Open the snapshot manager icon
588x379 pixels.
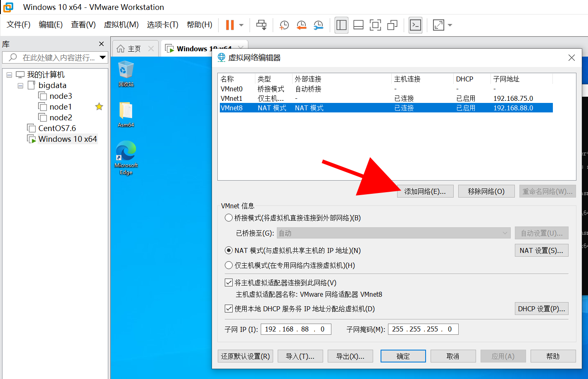click(x=318, y=25)
